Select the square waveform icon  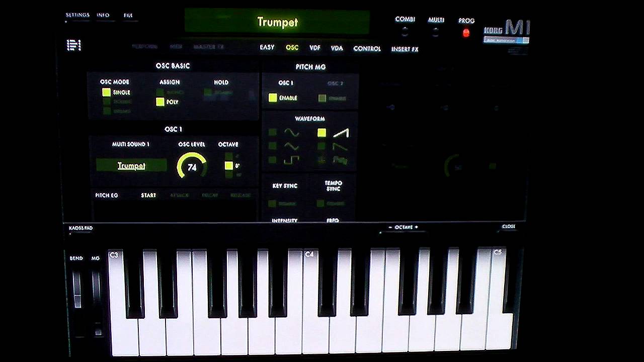point(292,160)
